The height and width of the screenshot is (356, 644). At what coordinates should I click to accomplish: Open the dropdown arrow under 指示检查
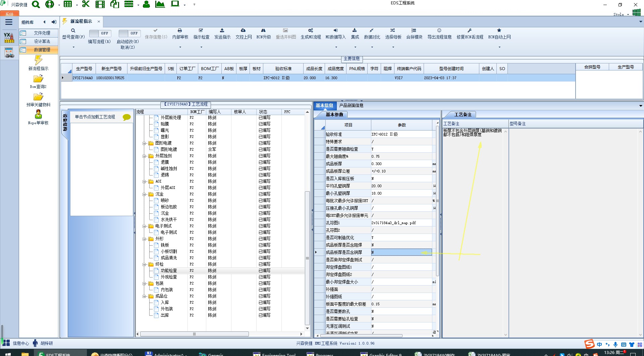[201, 47]
